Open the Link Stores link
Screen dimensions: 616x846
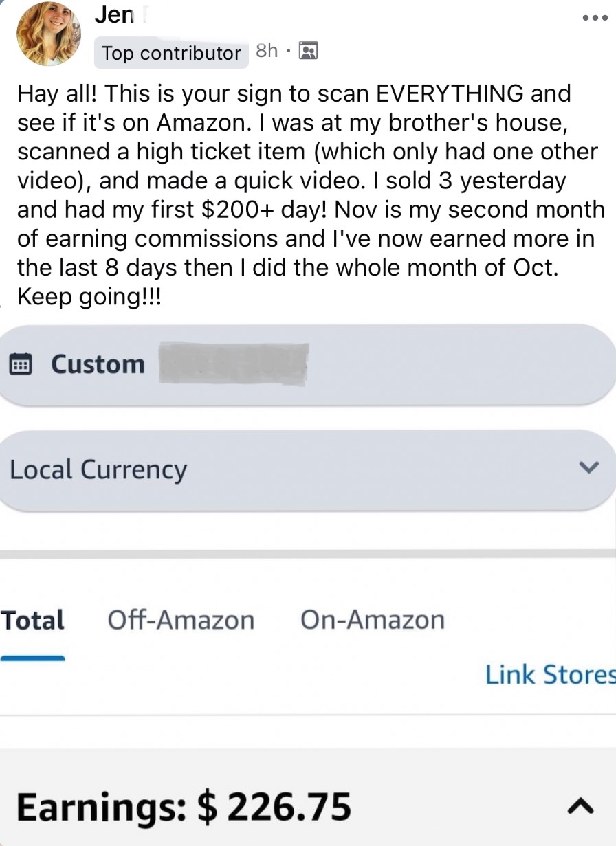coord(550,675)
